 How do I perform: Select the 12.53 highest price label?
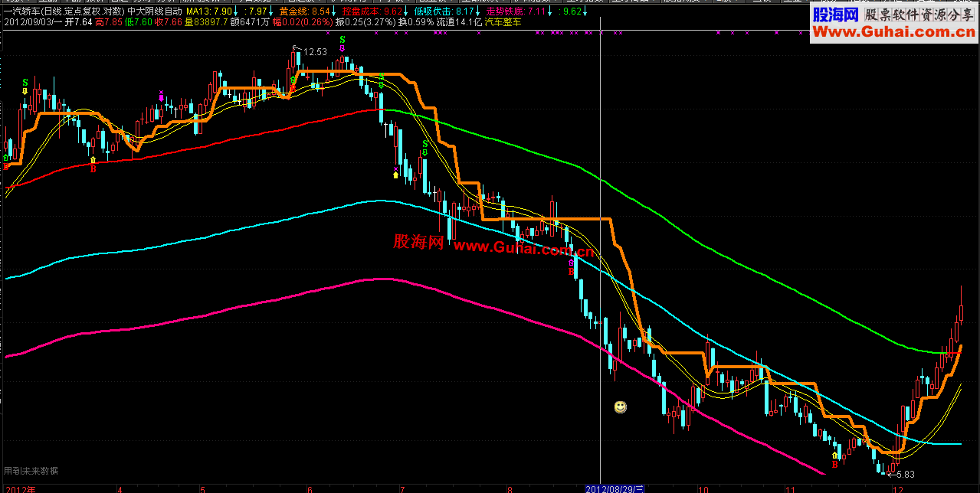click(315, 52)
